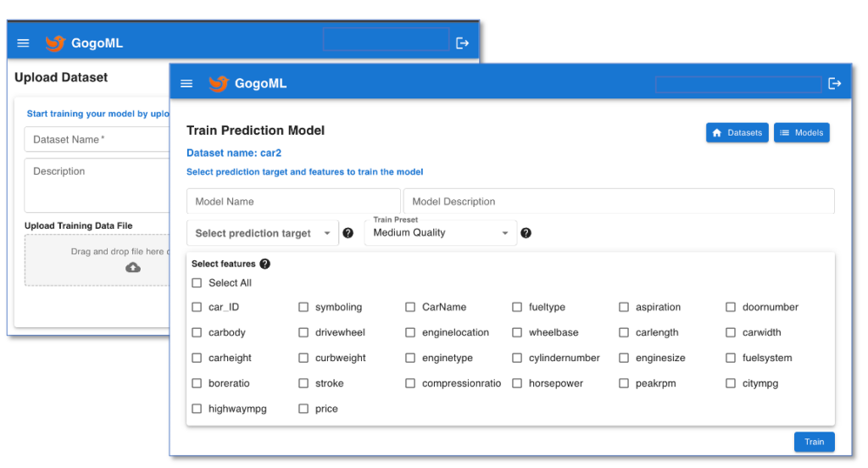Open the hamburger menu in Train Prediction window

coord(186,83)
